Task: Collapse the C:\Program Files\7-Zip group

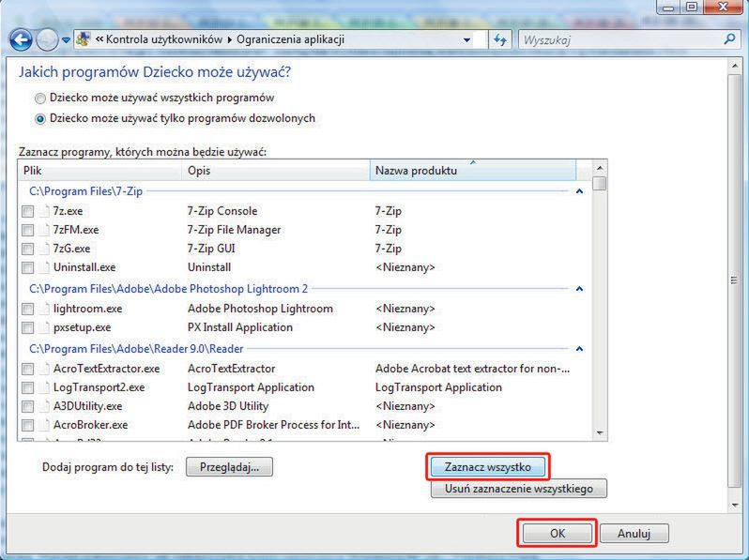Action: [579, 191]
